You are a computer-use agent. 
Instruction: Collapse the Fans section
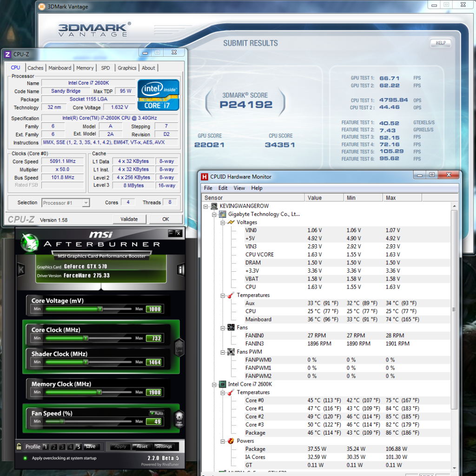coord(223,328)
